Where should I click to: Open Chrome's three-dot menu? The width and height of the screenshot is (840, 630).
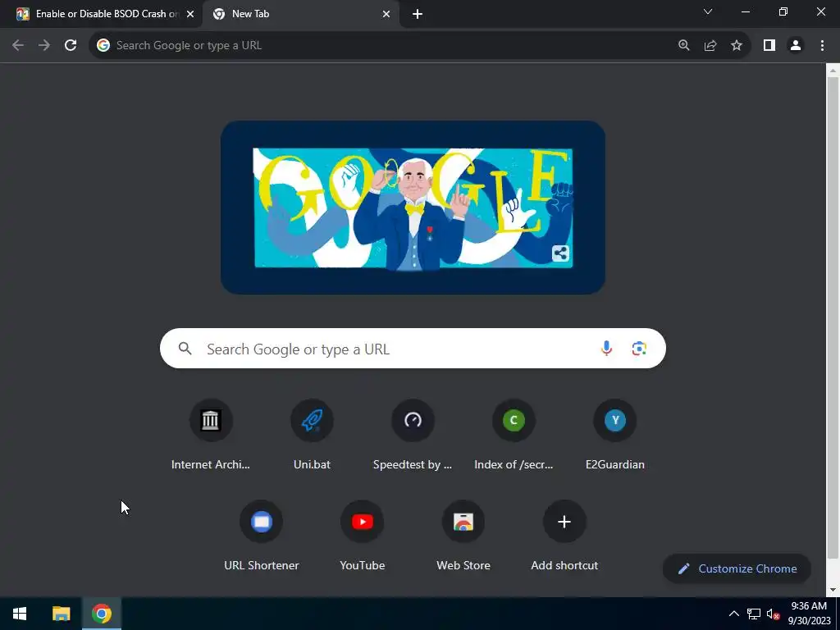pyautogui.click(x=822, y=46)
